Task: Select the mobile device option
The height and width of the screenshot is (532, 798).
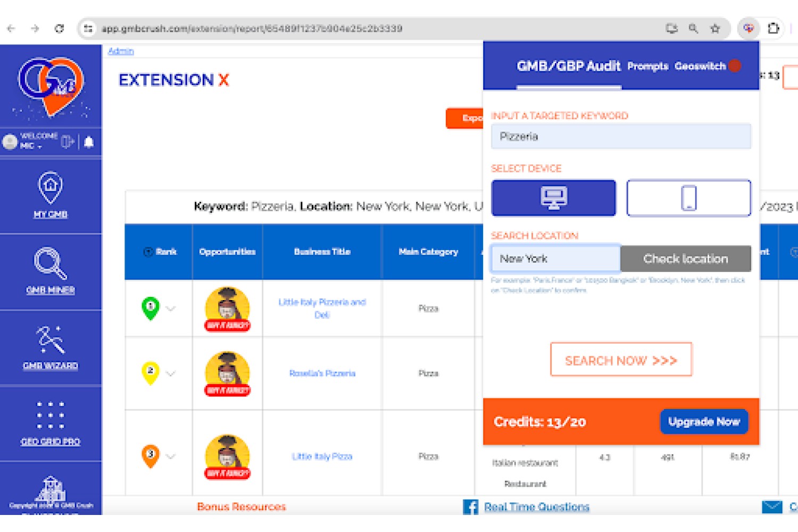Action: pyautogui.click(x=689, y=198)
